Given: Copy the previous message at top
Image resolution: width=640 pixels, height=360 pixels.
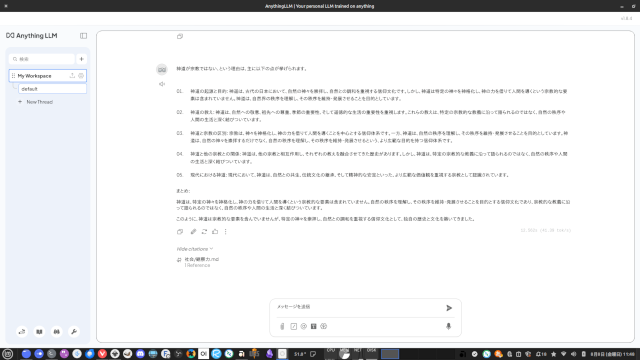Looking at the screenshot, I should click(180, 36).
